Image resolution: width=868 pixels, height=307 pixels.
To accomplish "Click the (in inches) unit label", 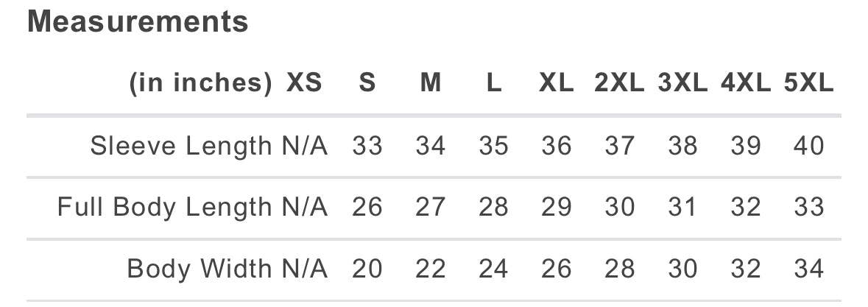I will (x=200, y=83).
